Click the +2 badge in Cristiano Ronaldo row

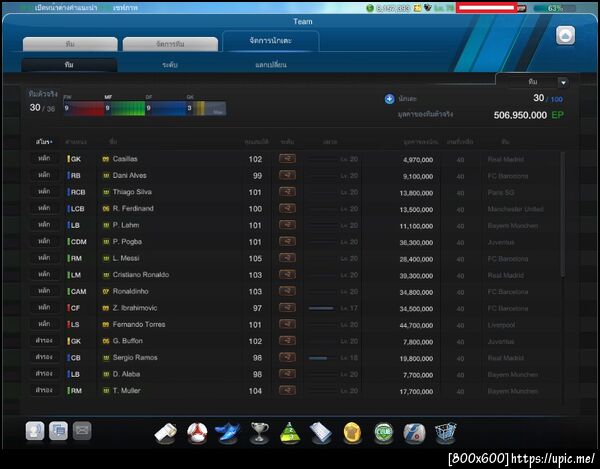(287, 274)
